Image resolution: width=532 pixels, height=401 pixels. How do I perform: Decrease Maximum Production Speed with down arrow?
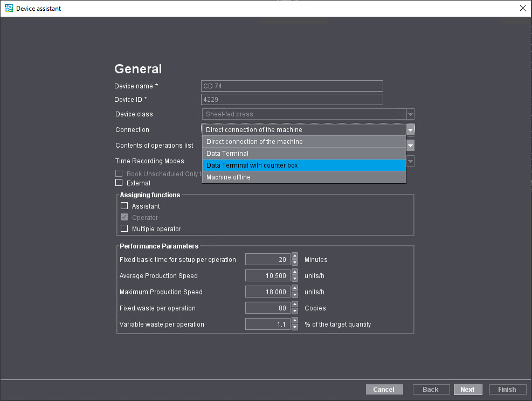coord(295,295)
